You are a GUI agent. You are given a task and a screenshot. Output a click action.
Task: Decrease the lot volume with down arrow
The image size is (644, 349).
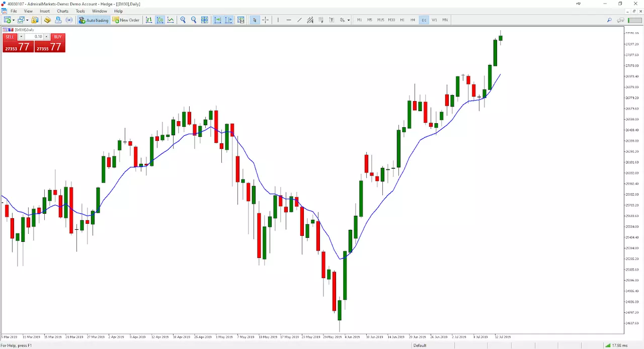[21, 37]
